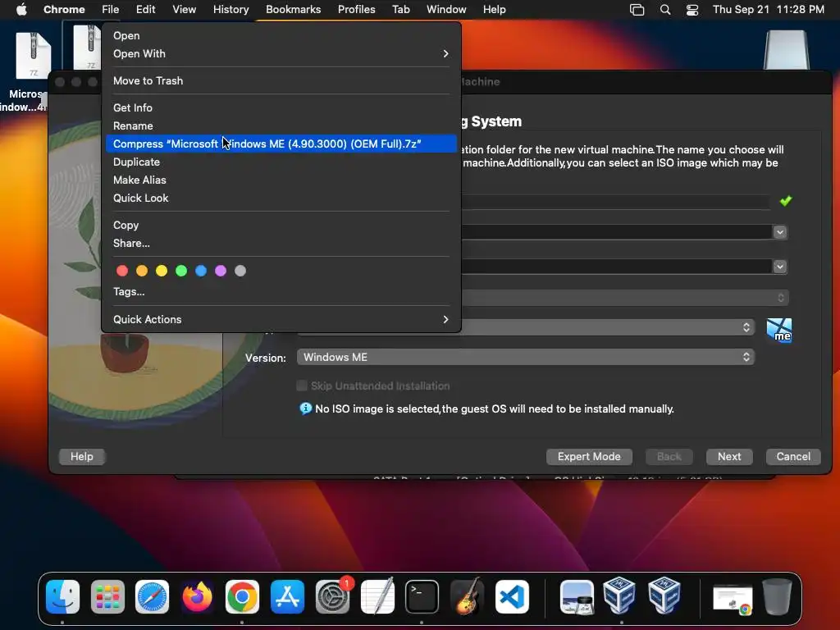
Task: Launch Safari from the dock
Action: (152, 596)
